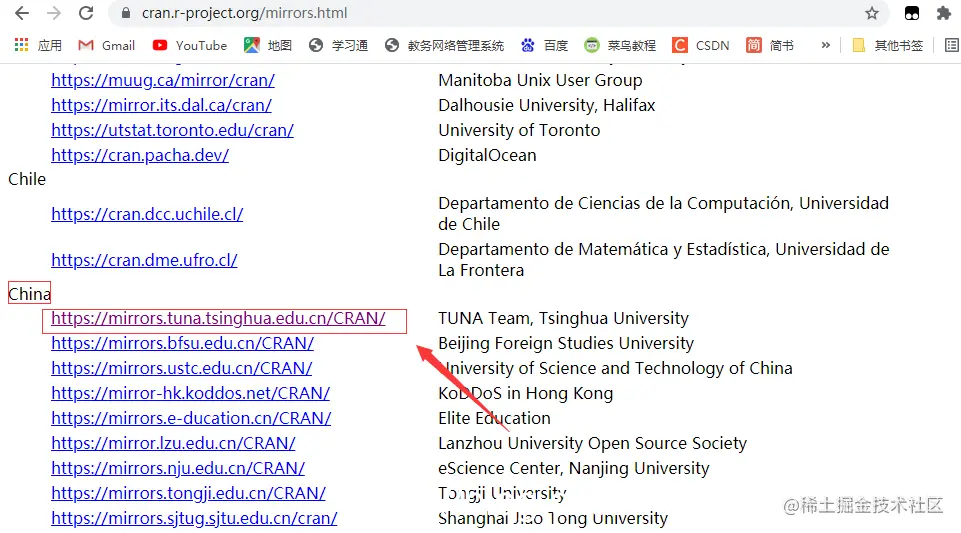Open the mirrors.e-ducation.cn CRAN link

[x=191, y=418]
